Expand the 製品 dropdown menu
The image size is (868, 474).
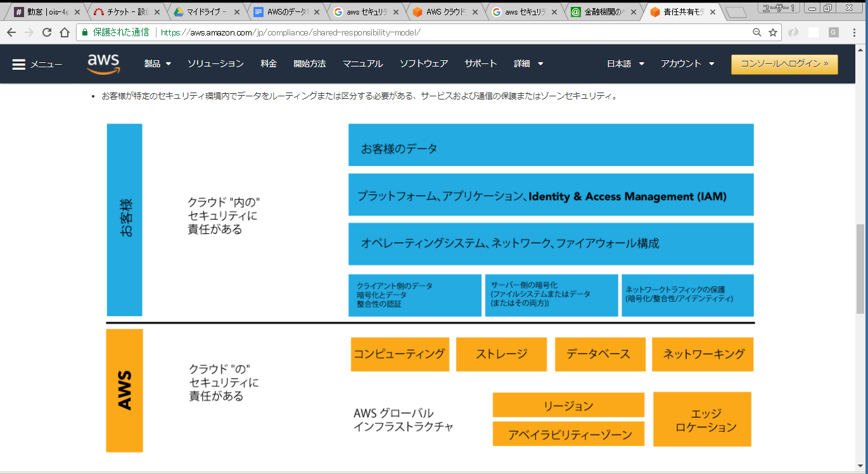[x=158, y=63]
